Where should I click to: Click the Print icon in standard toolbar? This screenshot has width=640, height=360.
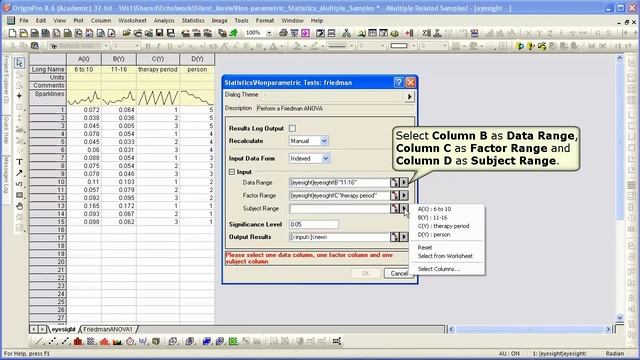pyautogui.click(x=283, y=33)
